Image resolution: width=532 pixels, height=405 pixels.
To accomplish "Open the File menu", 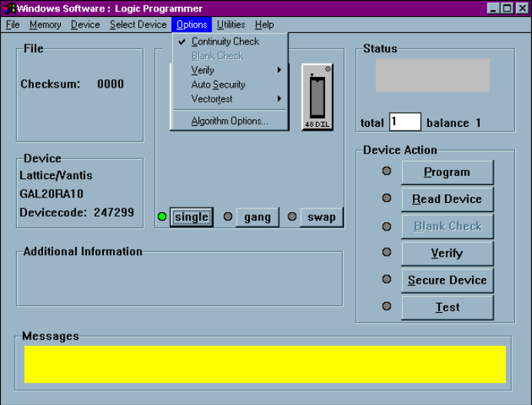I will 13,25.
